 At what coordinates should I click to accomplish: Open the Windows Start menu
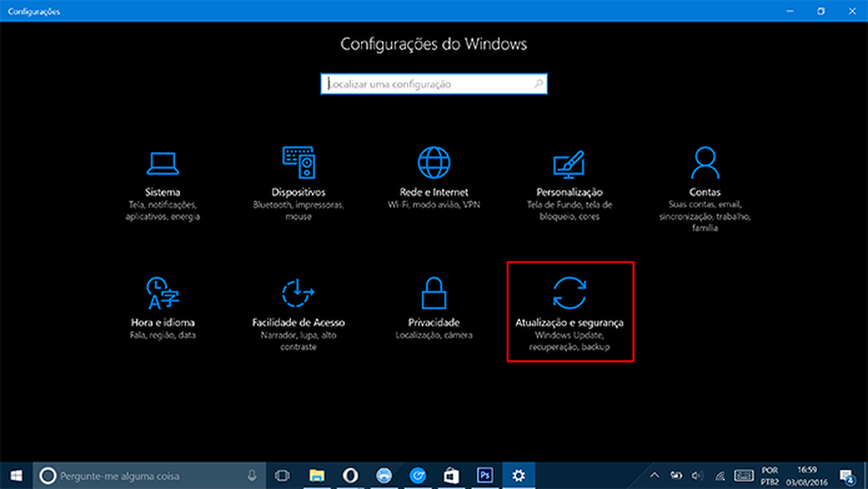[x=16, y=476]
